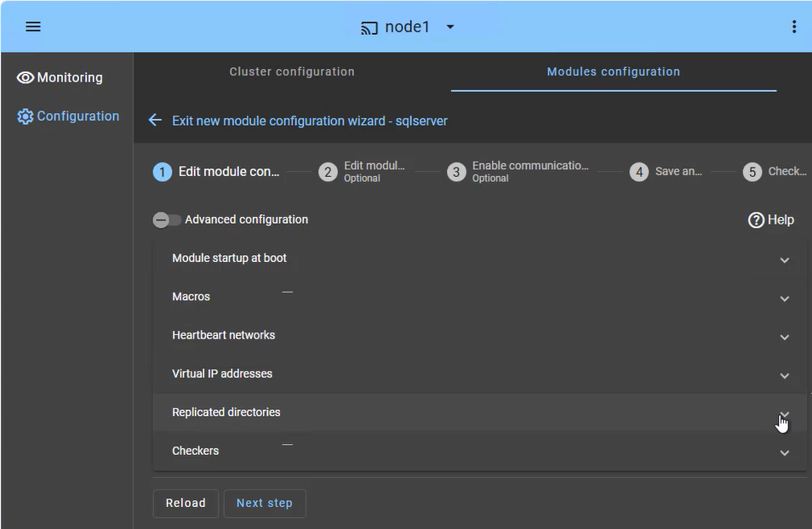Viewport: 812px width, 529px height.
Task: Expand the Virtual IP addresses section
Action: click(784, 375)
